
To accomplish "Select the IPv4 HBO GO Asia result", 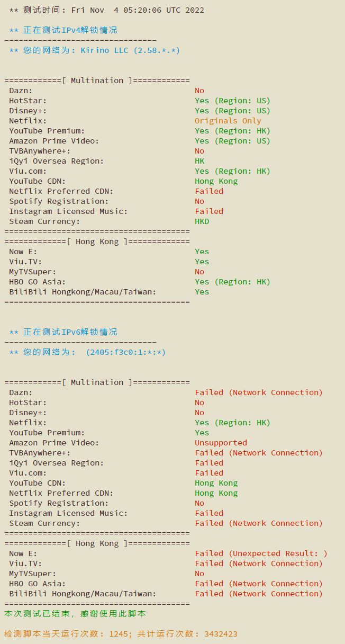I will point(232,282).
